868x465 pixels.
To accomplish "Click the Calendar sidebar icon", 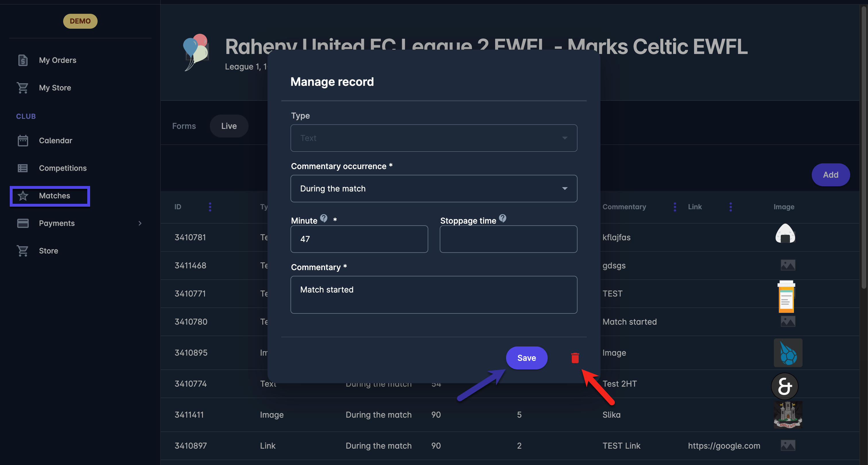I will (23, 141).
